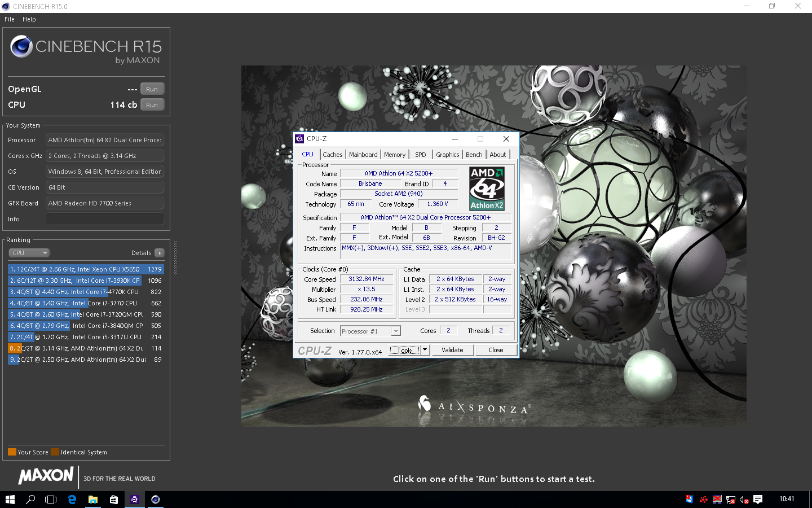Launch Microsoft Edge from the taskbar
This screenshot has height=508, width=812.
72,500
